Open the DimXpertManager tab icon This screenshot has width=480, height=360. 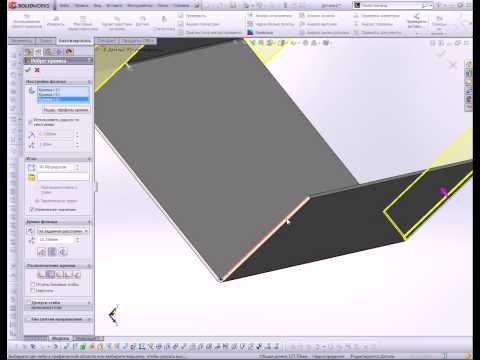coord(59,52)
